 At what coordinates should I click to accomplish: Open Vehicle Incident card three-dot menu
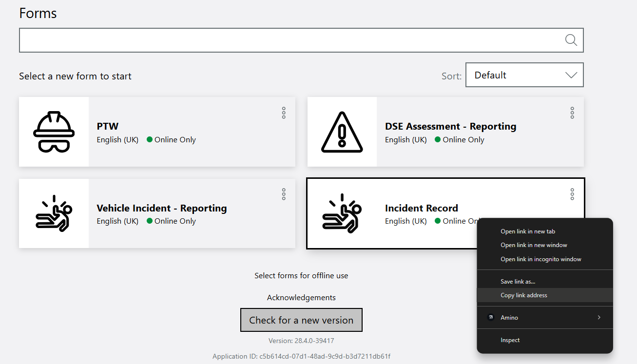pyautogui.click(x=284, y=194)
